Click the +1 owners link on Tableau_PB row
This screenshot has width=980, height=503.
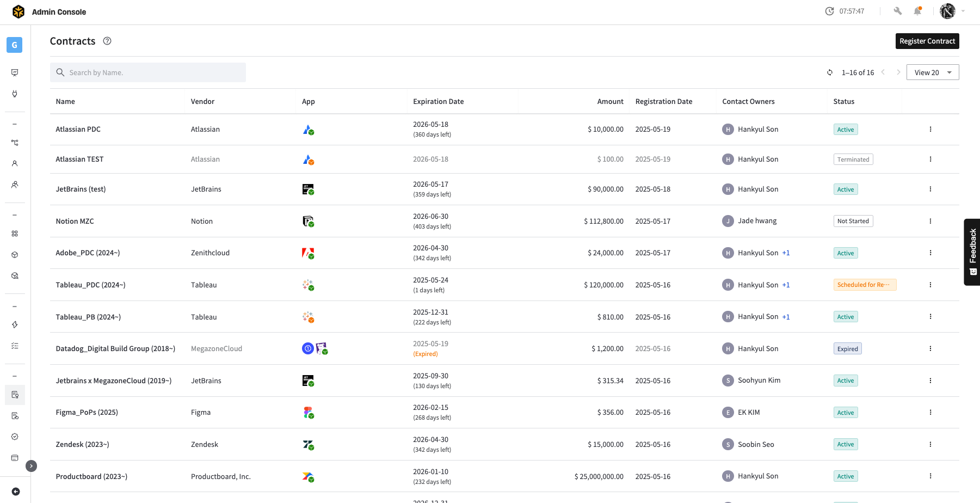[786, 317]
